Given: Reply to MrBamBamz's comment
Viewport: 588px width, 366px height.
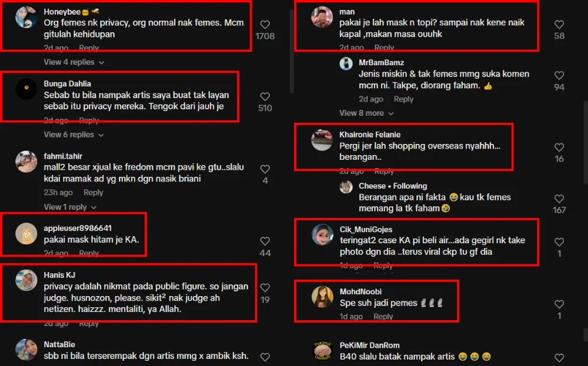Looking at the screenshot, I should (403, 99).
